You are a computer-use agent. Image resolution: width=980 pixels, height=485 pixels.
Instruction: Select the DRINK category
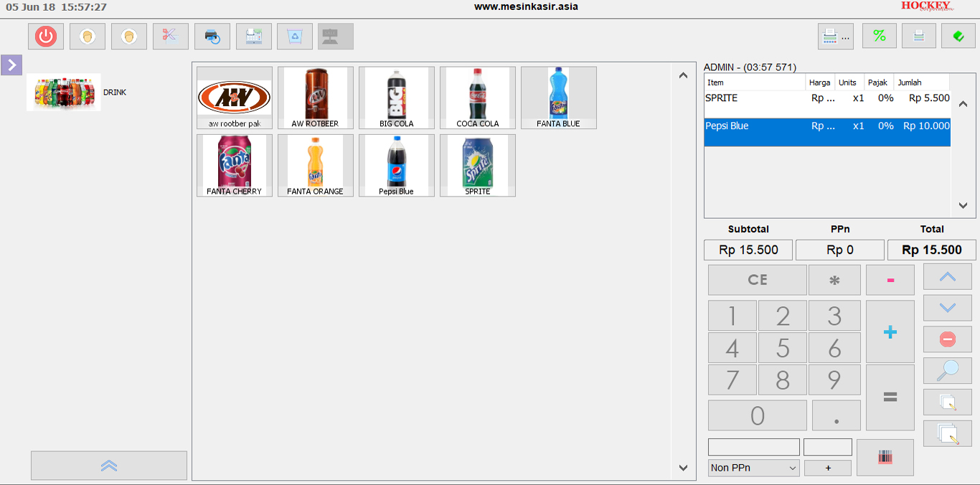(x=77, y=92)
